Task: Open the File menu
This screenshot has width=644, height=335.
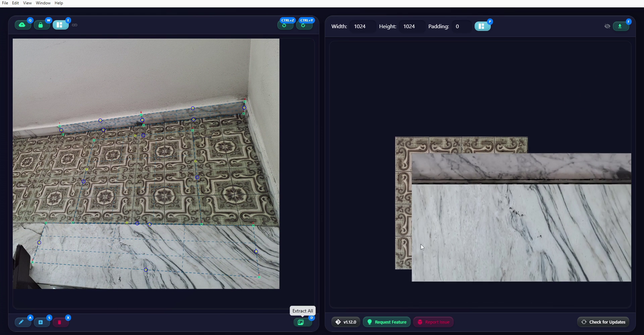Action: coord(5,3)
